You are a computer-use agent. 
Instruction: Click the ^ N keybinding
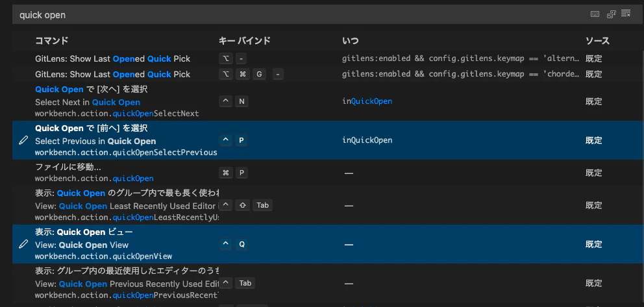tap(234, 101)
